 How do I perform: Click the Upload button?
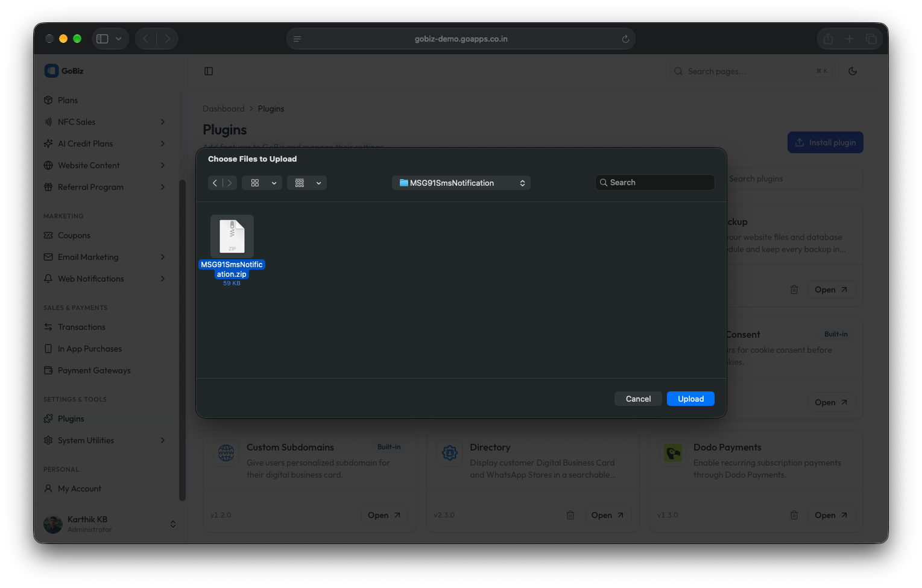(x=690, y=399)
